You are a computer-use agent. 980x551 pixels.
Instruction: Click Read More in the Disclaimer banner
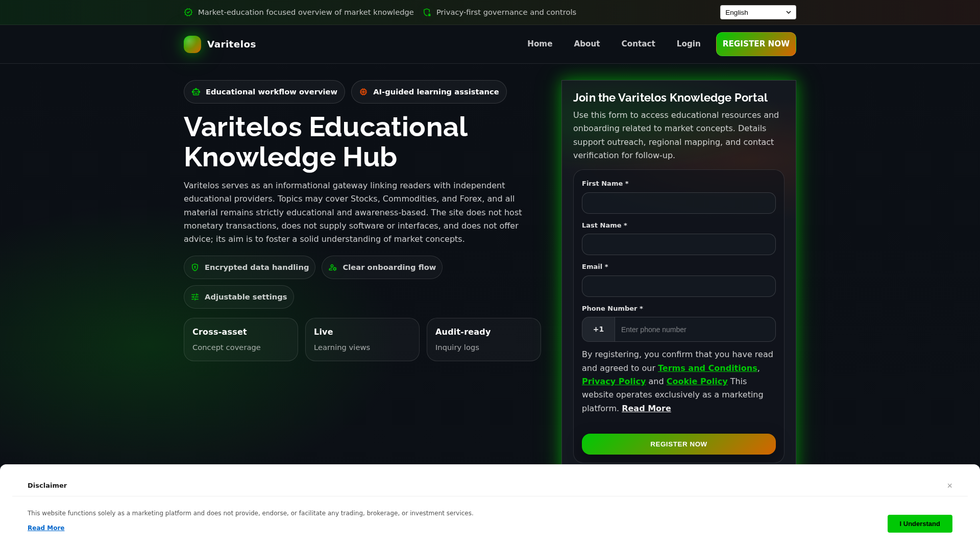tap(46, 528)
